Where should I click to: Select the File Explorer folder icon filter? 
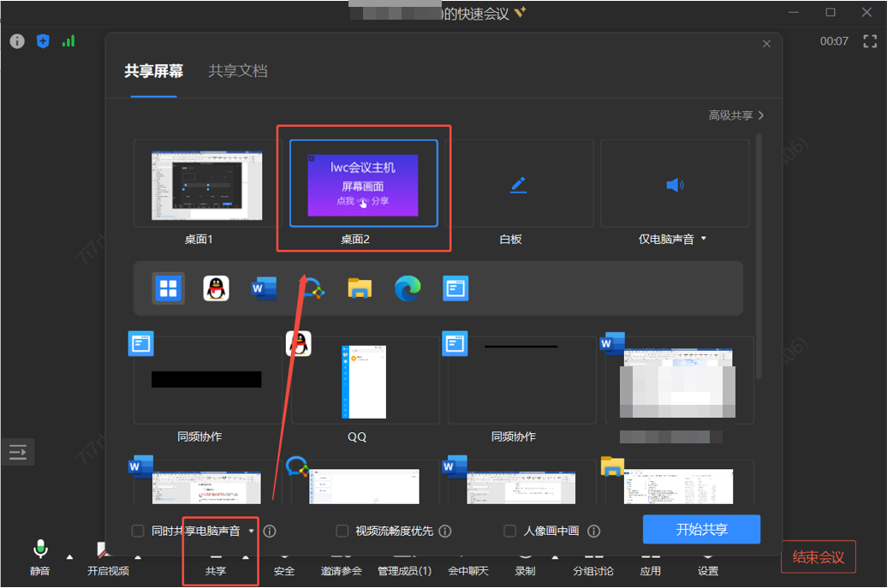(360, 288)
